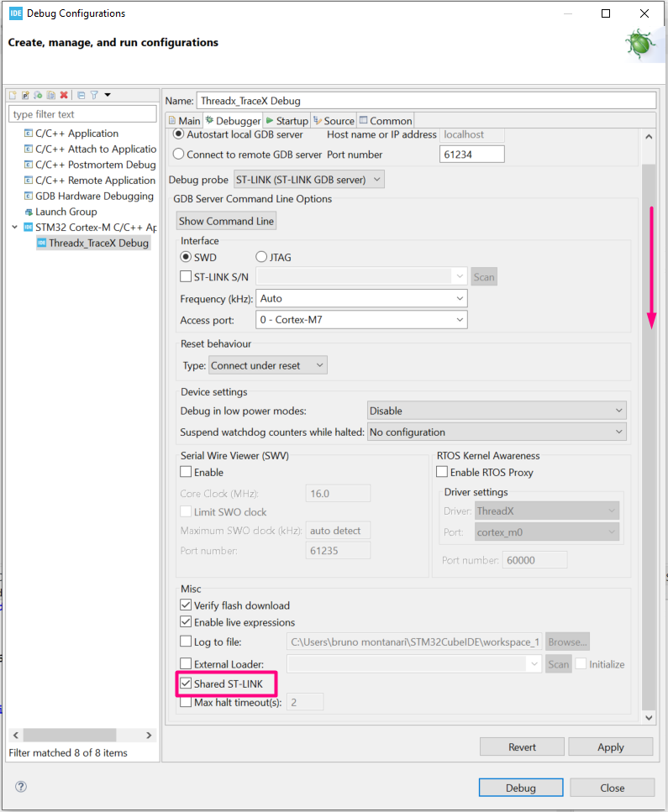The height and width of the screenshot is (812, 668).
Task: Click the Revert button
Action: pyautogui.click(x=522, y=747)
